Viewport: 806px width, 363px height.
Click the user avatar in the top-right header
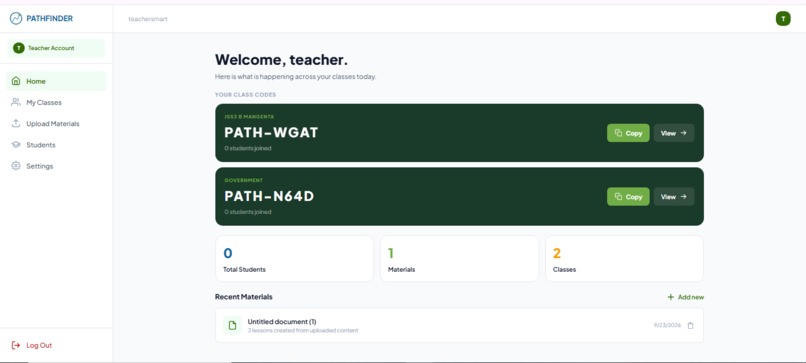783,19
